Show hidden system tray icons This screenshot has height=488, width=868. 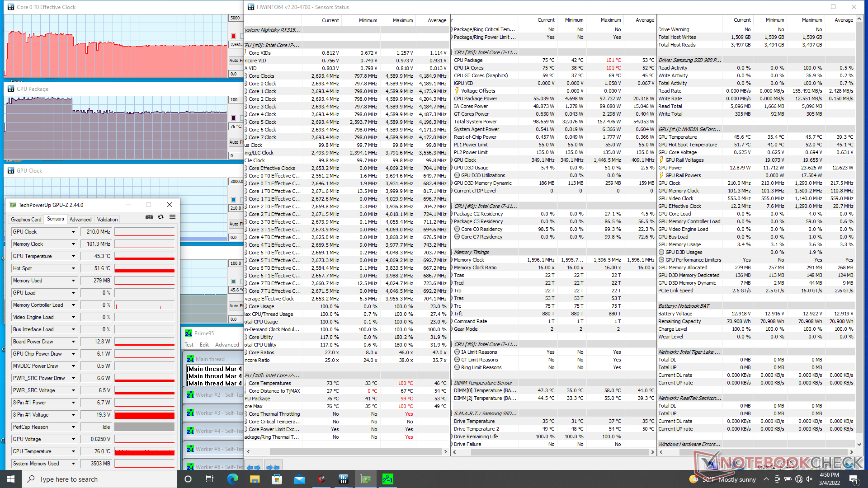[766, 479]
